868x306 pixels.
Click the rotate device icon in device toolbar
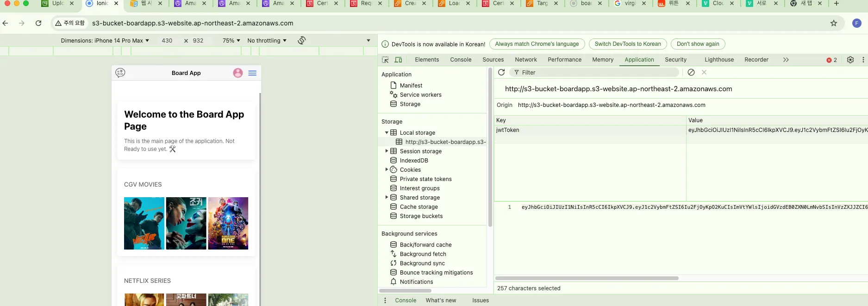tap(302, 40)
